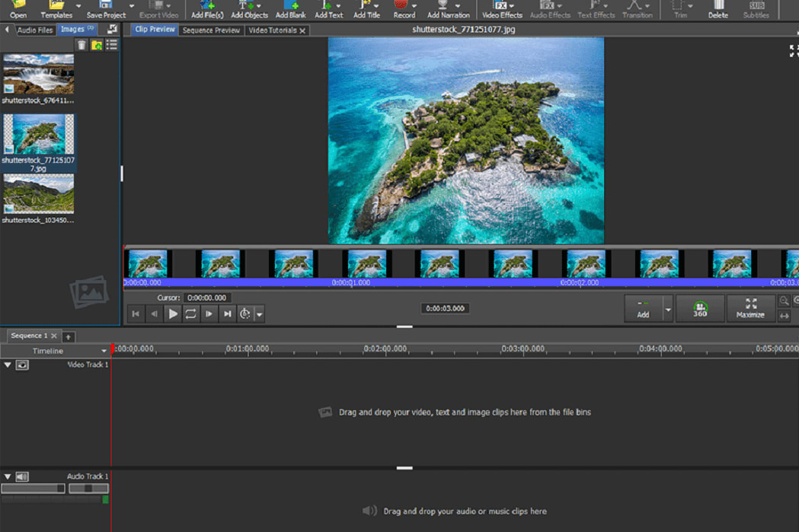This screenshot has width=799, height=532.
Task: Click the 360 video button
Action: point(699,309)
